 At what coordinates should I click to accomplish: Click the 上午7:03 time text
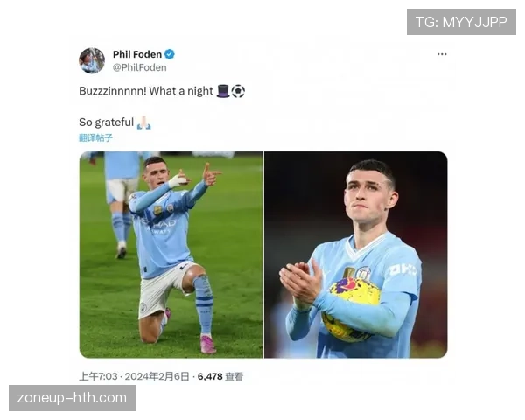tap(98, 376)
